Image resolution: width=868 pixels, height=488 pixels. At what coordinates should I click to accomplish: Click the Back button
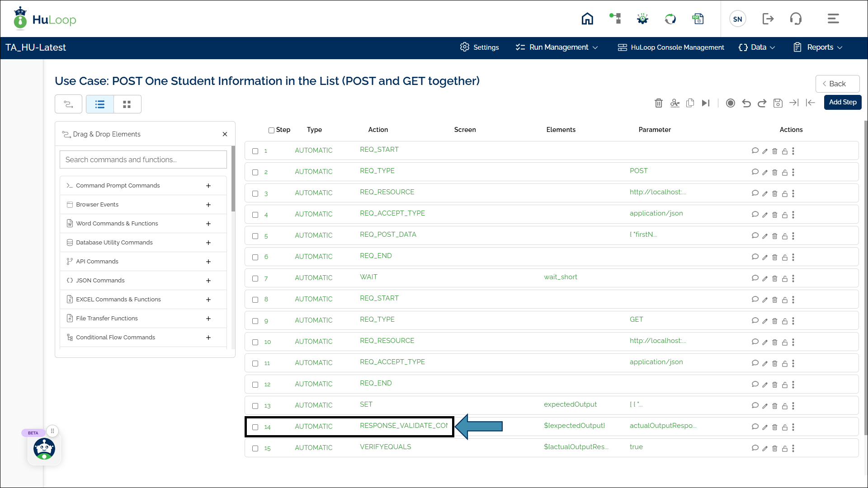(x=837, y=84)
